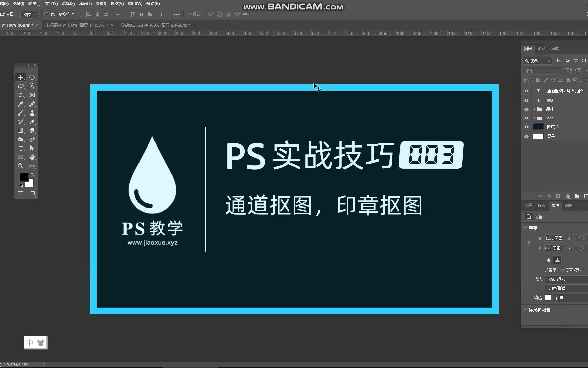Add a layer mask

(558, 196)
